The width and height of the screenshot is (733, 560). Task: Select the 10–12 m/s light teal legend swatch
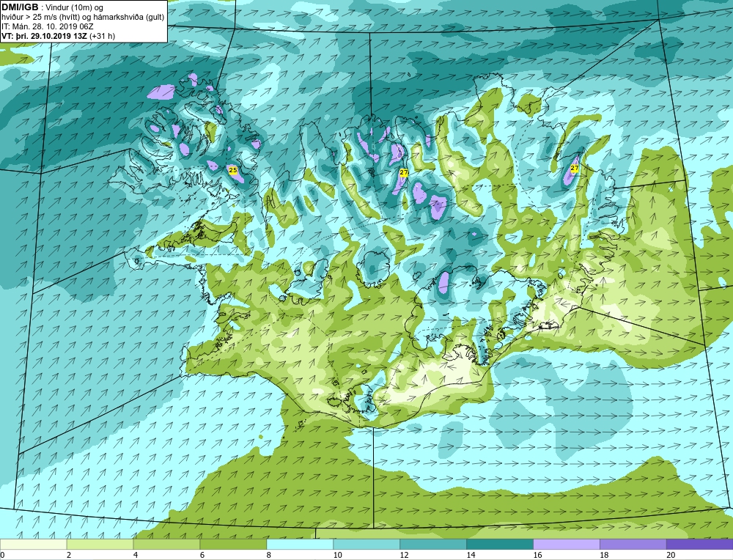(366, 544)
